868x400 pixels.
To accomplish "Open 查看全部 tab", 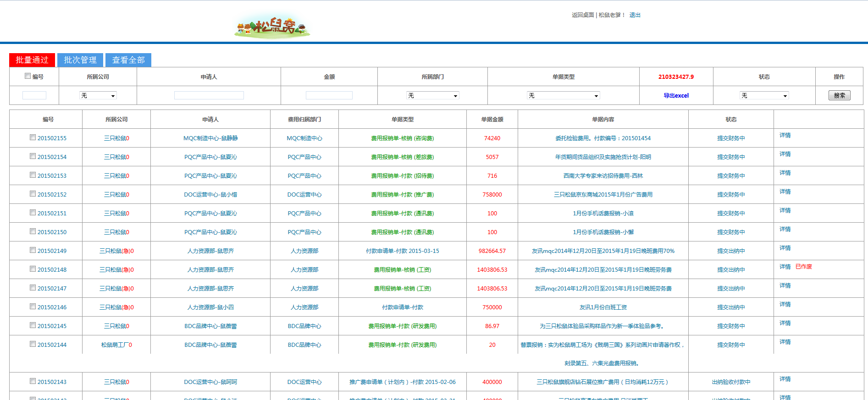I will pyautogui.click(x=128, y=60).
